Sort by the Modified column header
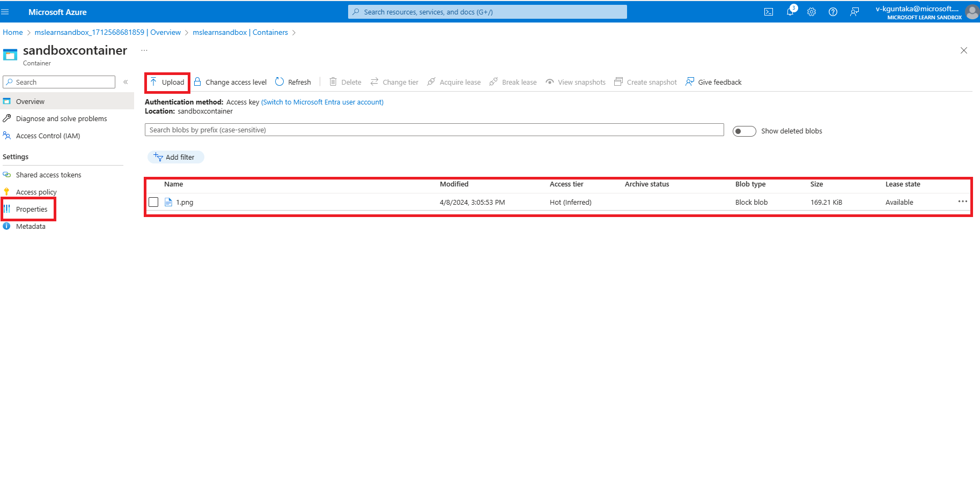This screenshot has height=478, width=980. 454,184
